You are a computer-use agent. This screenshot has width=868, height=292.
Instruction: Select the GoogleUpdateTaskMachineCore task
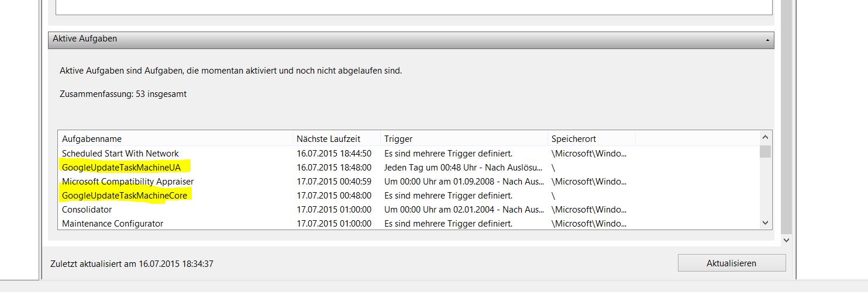point(125,196)
